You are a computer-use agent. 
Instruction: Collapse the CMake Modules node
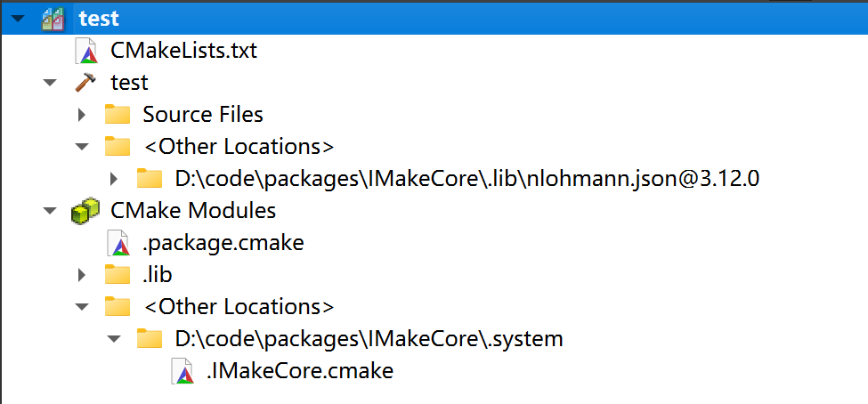pyautogui.click(x=49, y=211)
